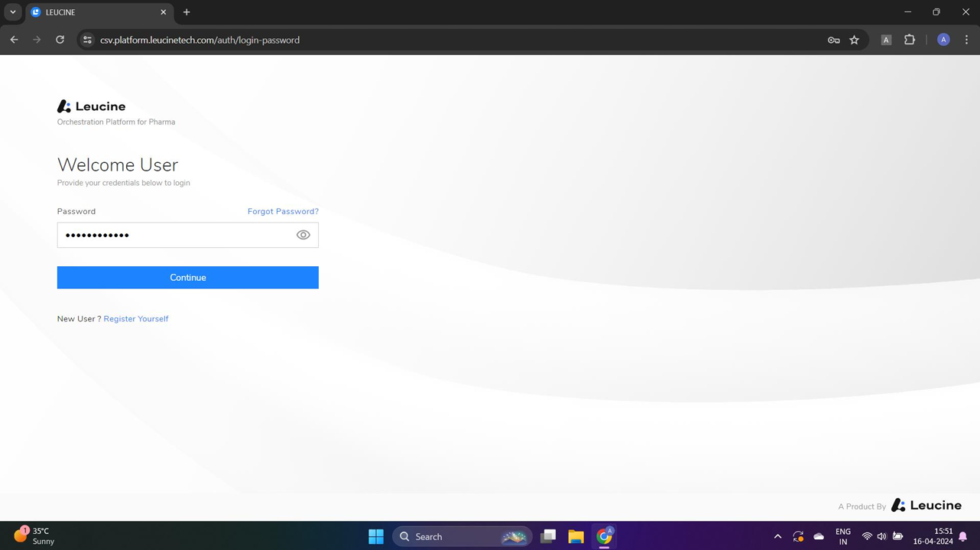980x550 pixels.
Task: Open the password manager key icon in address bar
Action: (x=833, y=40)
